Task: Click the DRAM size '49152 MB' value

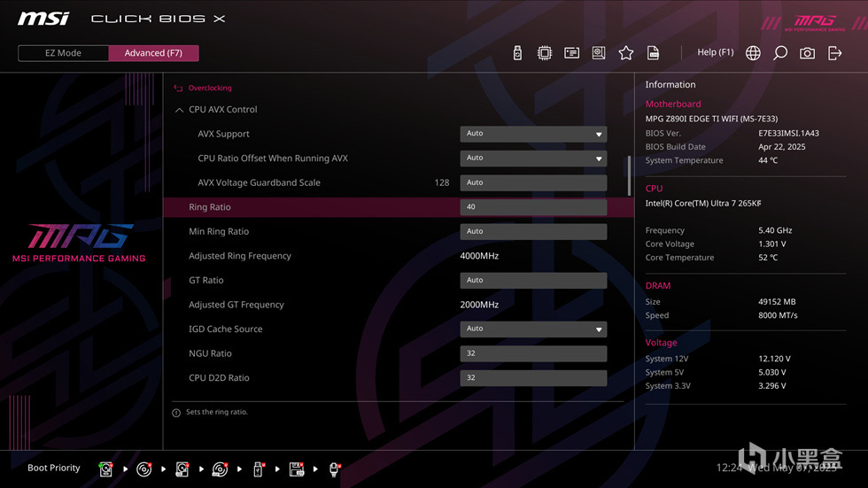Action: [777, 302]
